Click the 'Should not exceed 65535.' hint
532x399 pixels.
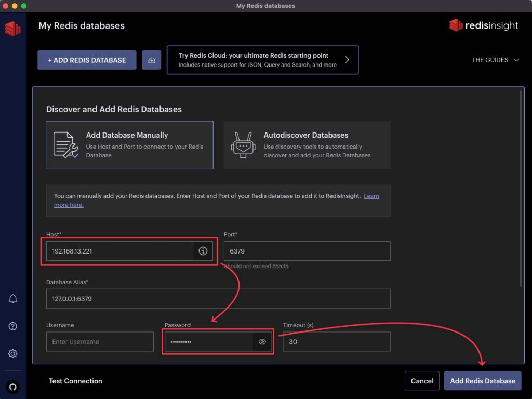[257, 266]
